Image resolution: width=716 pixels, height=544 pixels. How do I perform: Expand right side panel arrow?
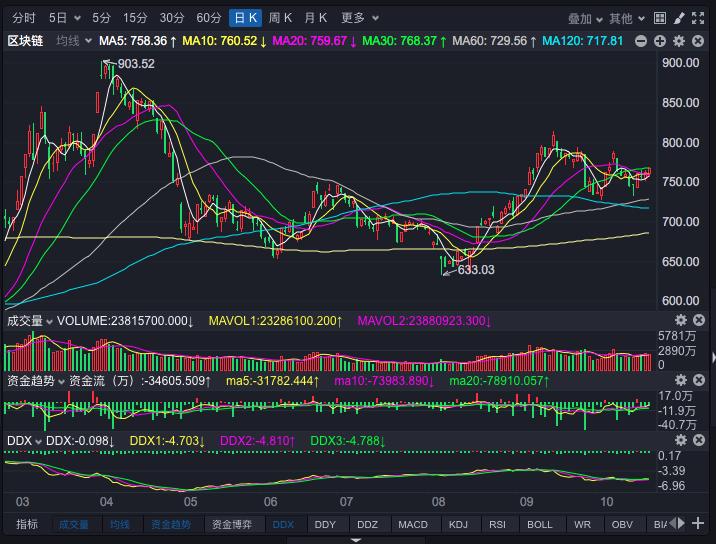(713, 357)
